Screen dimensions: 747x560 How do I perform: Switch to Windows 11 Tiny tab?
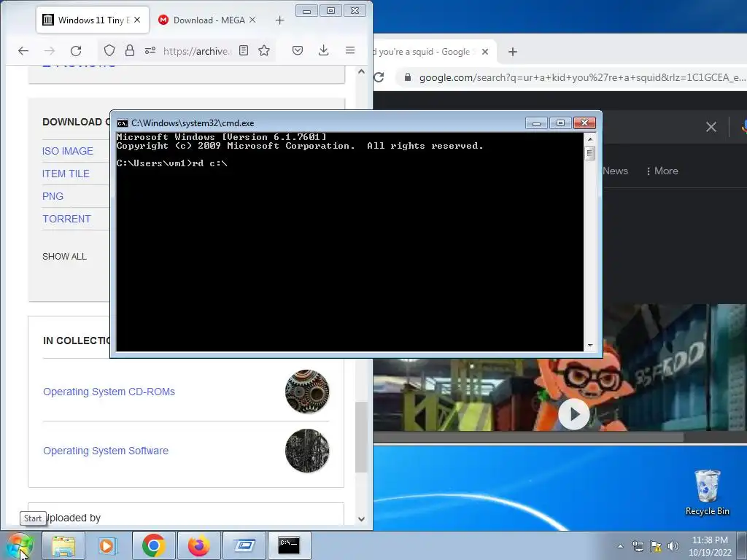[93, 20]
